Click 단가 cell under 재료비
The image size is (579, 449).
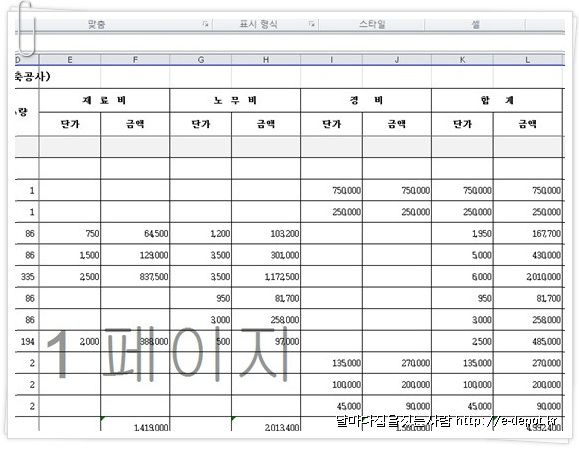[x=70, y=124]
